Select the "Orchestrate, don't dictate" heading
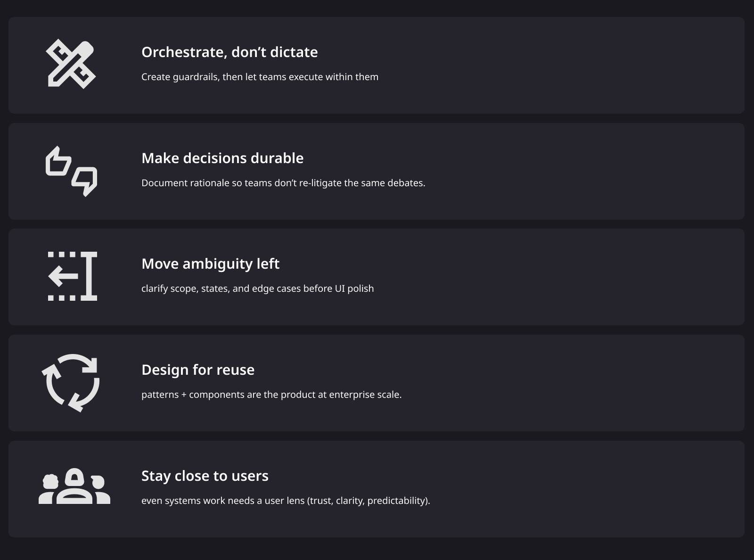The height and width of the screenshot is (560, 754). point(229,52)
